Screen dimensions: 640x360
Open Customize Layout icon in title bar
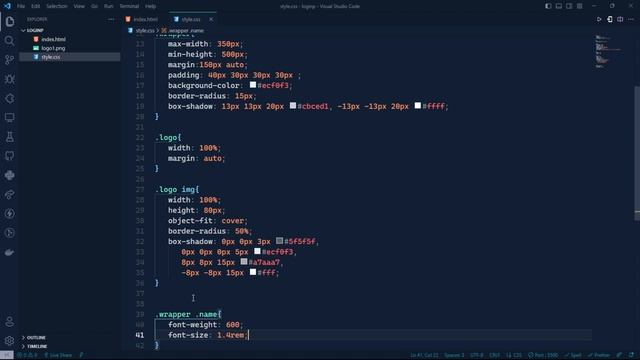580,6
